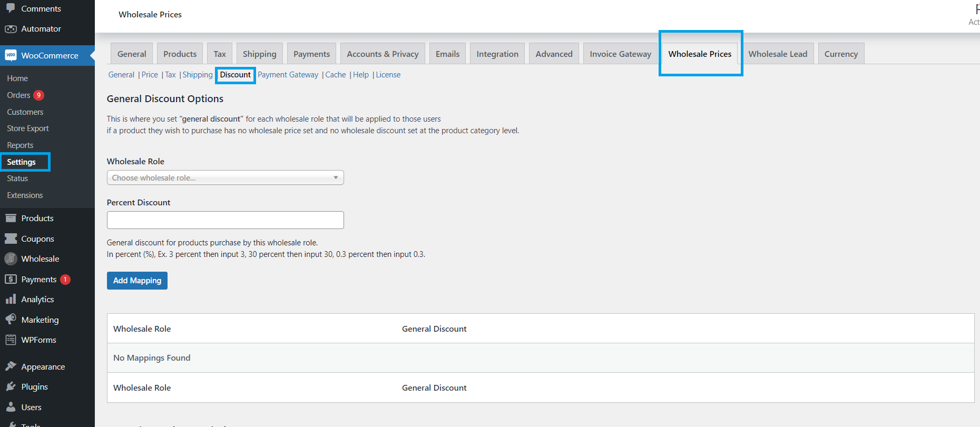Image resolution: width=980 pixels, height=427 pixels.
Task: Open Store Export in sidebar
Action: click(28, 128)
